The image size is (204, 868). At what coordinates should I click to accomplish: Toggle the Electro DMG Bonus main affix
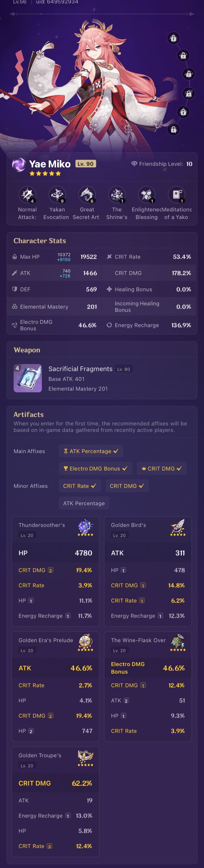coord(96,468)
